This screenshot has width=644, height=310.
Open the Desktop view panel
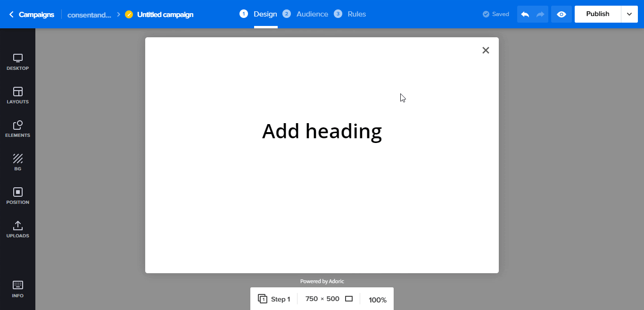coord(17,61)
